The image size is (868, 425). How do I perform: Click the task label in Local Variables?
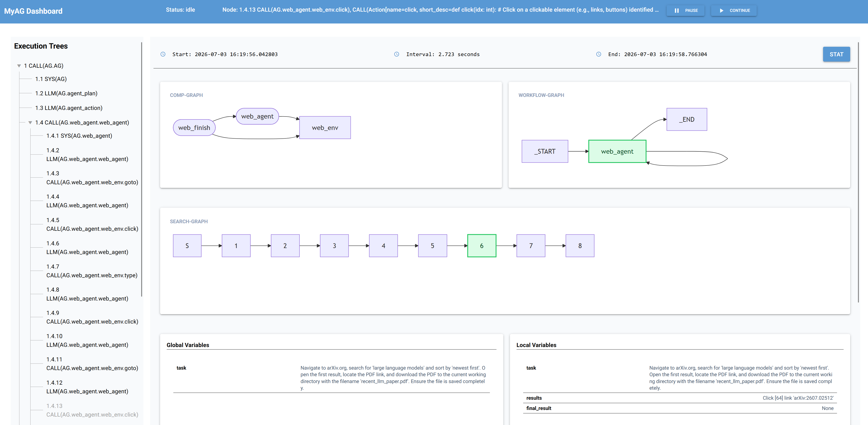click(x=531, y=368)
